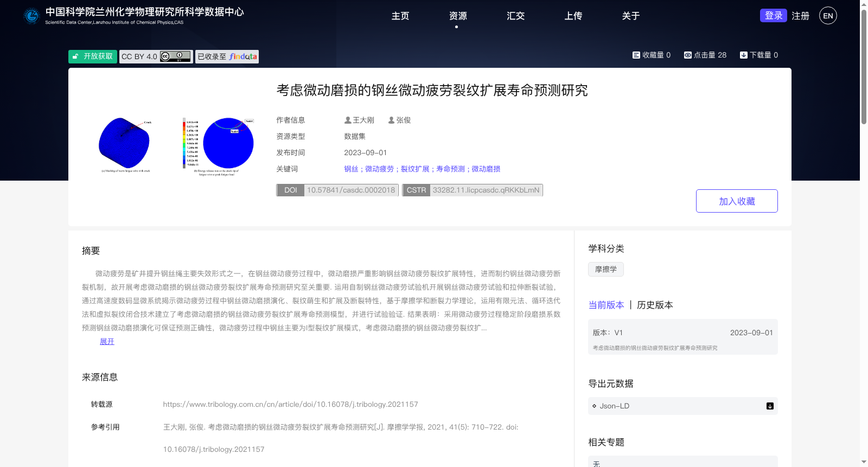Open the findata indexed badge
This screenshot has height=467, width=868.
[227, 56]
